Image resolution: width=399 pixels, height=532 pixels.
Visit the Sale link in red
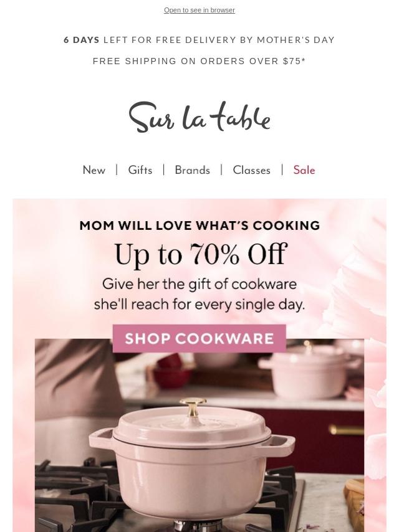click(x=304, y=170)
